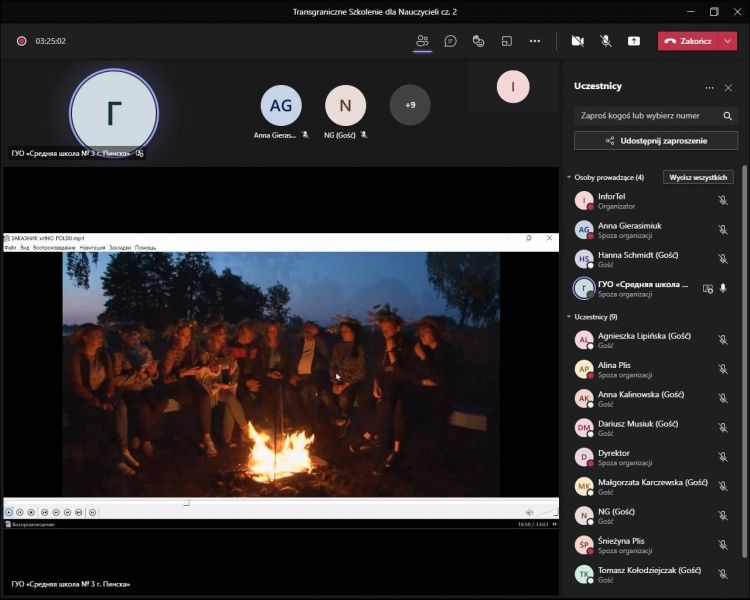The height and width of the screenshot is (600, 750).
Task: Click the share content icon
Action: (x=634, y=41)
